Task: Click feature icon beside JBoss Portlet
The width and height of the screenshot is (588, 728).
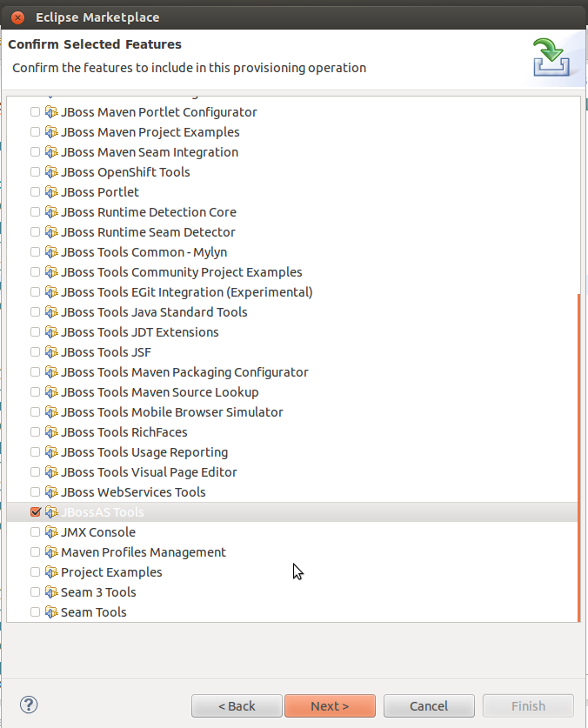Action: tap(51, 191)
